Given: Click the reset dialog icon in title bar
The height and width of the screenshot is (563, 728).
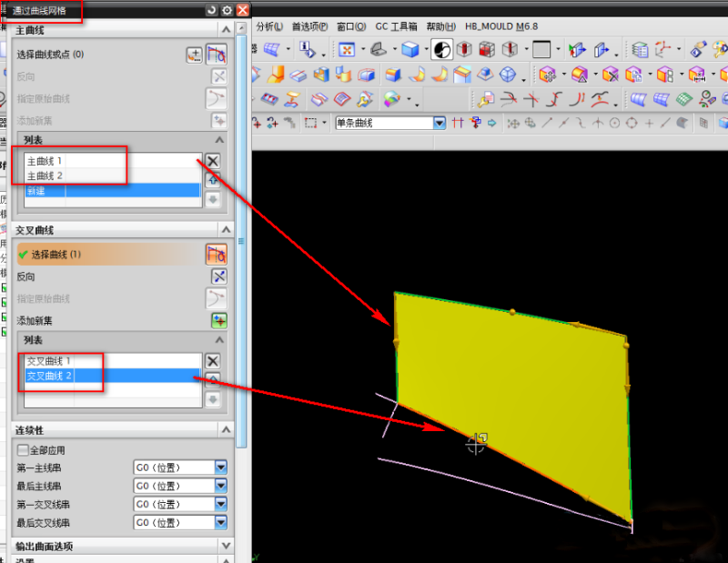Looking at the screenshot, I should click(x=212, y=9).
